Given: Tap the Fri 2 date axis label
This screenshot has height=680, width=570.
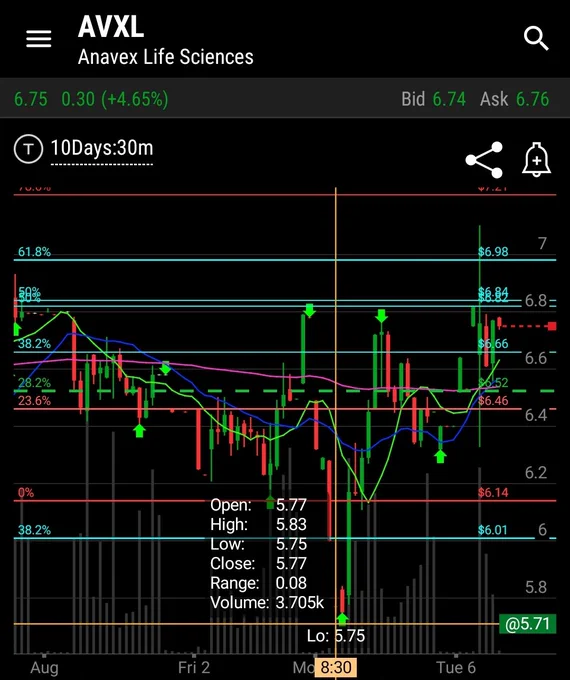Looking at the screenshot, I should click(194, 667).
